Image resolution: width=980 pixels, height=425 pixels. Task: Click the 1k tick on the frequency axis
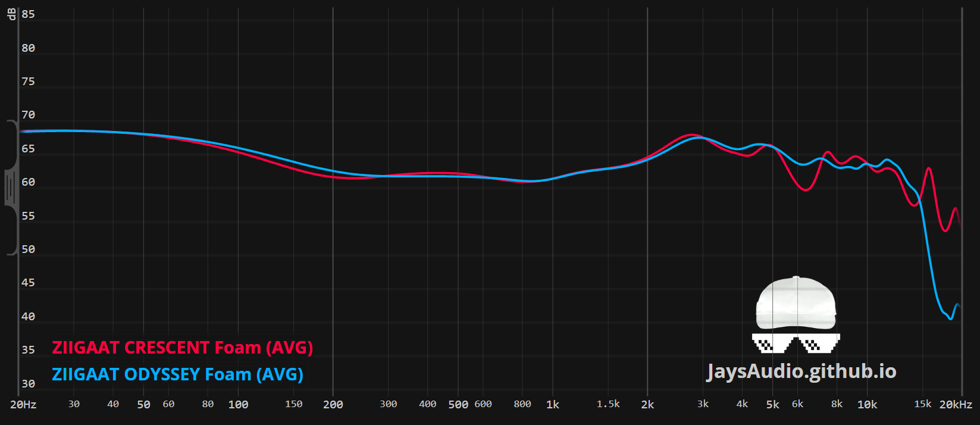(x=552, y=405)
